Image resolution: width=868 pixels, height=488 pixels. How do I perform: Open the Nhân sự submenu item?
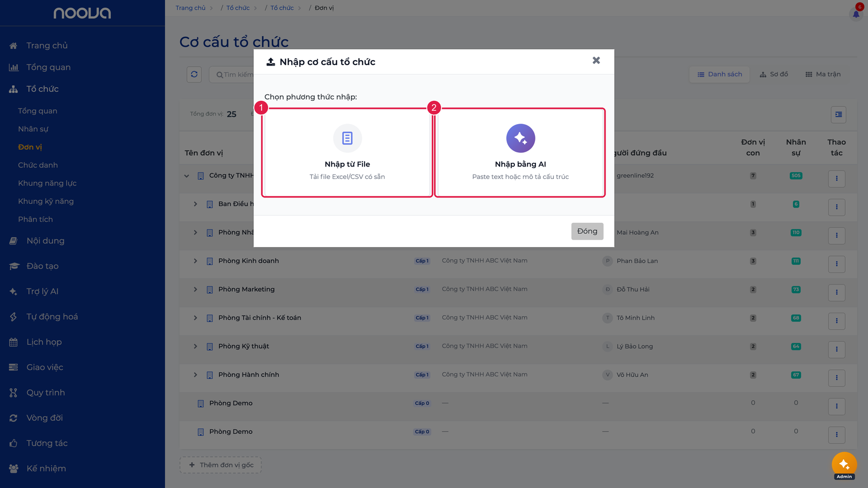[33, 129]
